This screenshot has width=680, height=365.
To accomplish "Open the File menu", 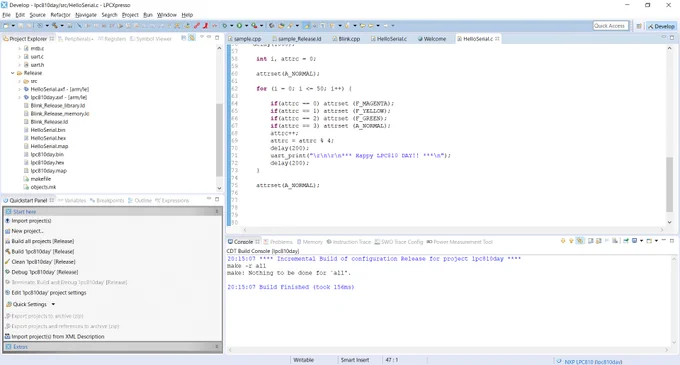I will coord(7,15).
